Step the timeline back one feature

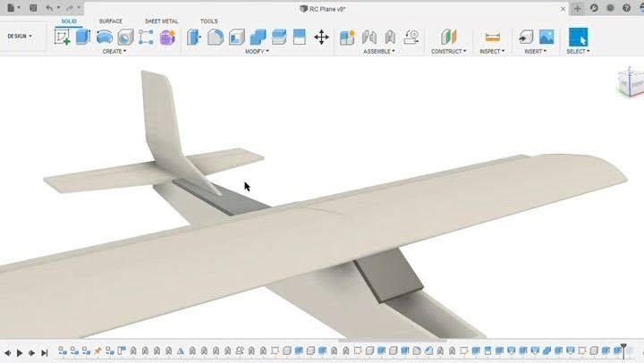(x=7, y=352)
